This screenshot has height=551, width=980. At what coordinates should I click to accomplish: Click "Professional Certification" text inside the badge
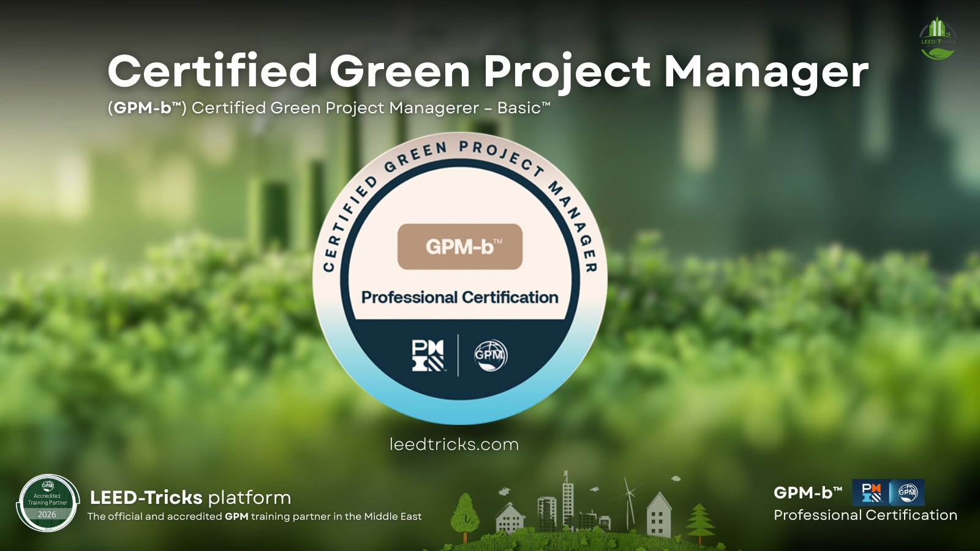[x=459, y=298]
